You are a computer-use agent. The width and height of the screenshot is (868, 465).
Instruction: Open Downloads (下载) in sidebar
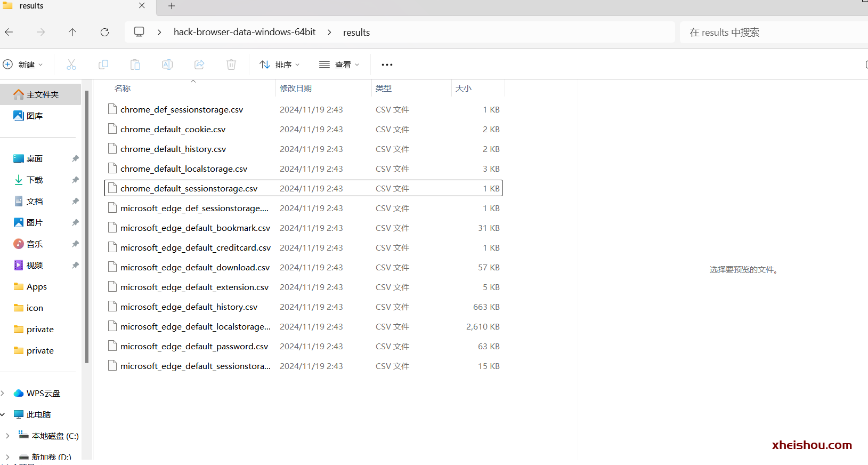(35, 180)
